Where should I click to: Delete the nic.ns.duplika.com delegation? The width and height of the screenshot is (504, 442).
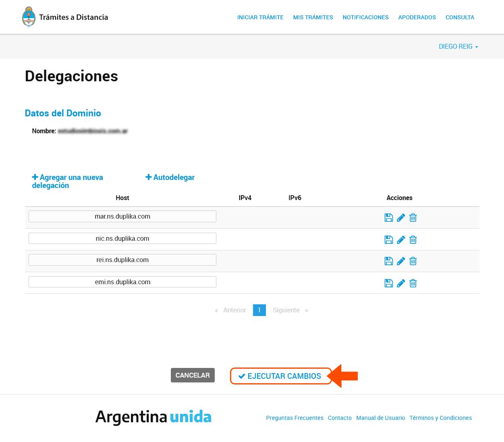click(x=413, y=240)
